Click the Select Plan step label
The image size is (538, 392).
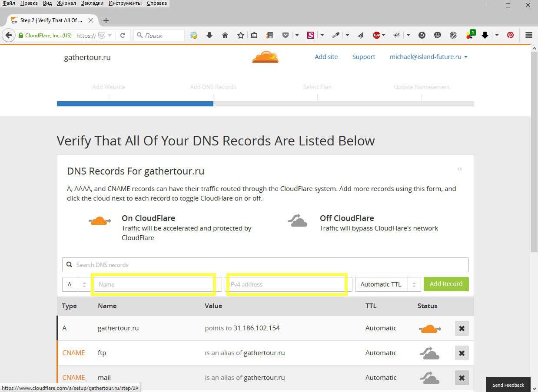point(317,87)
